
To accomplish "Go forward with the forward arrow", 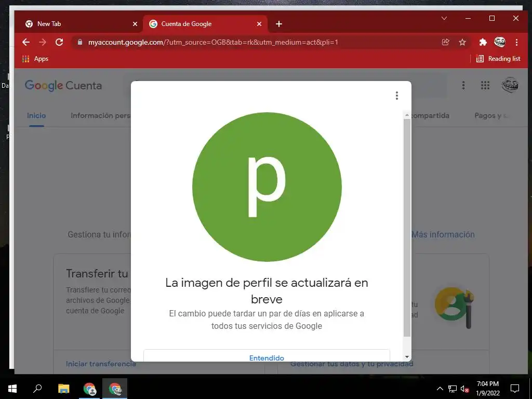I will point(43,42).
